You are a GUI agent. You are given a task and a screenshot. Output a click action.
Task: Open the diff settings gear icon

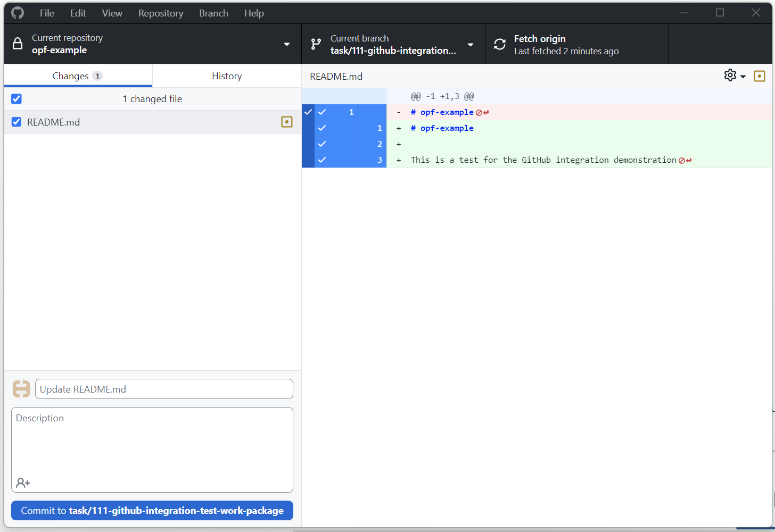(x=730, y=75)
